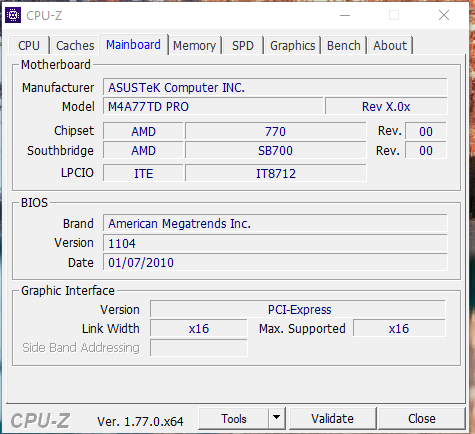Click the Max. Supported label
The width and height of the screenshot is (475, 434).
302,329
